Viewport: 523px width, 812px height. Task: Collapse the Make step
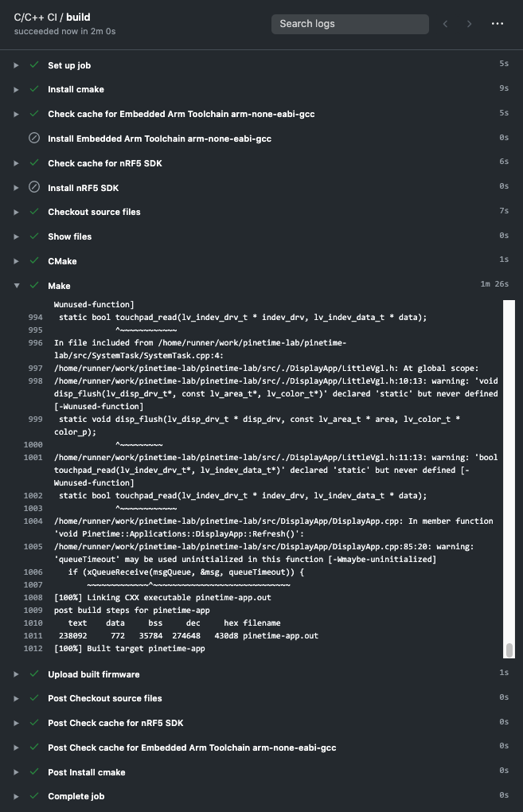pos(16,286)
